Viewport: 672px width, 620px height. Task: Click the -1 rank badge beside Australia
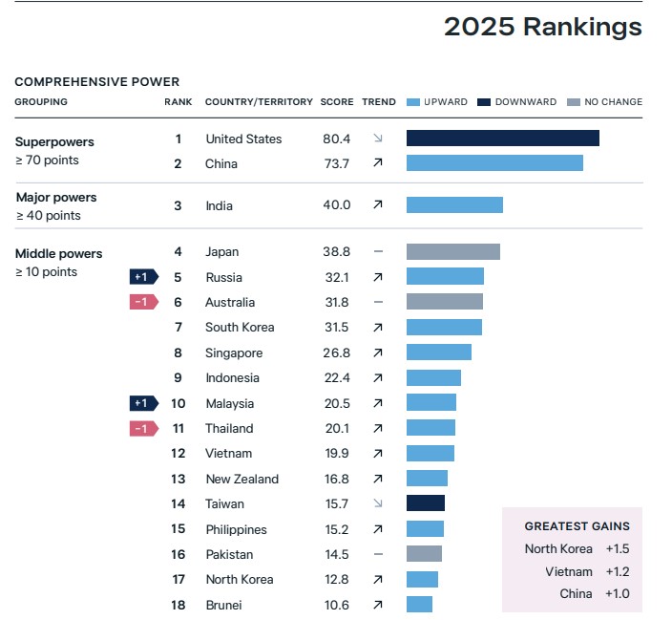(x=143, y=302)
